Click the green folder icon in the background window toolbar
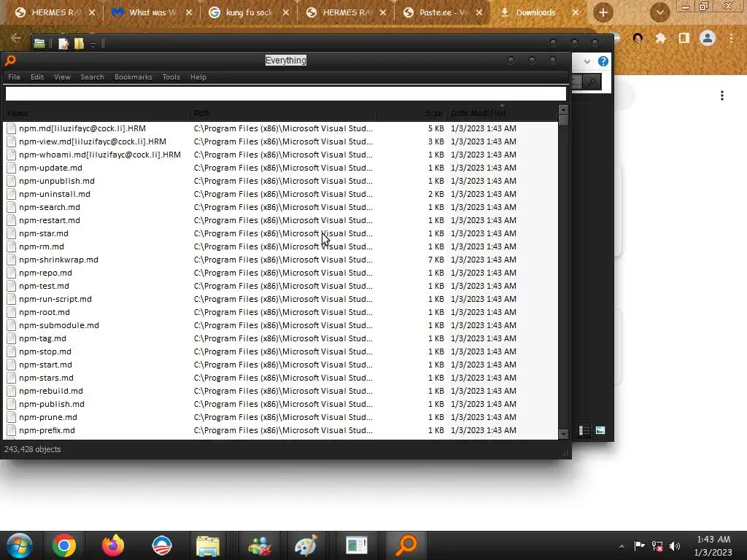 pyautogui.click(x=39, y=44)
